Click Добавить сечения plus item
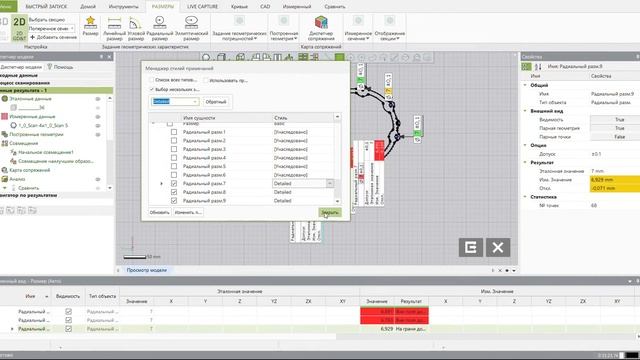Screen dimensions: 640x360 pos(53,37)
